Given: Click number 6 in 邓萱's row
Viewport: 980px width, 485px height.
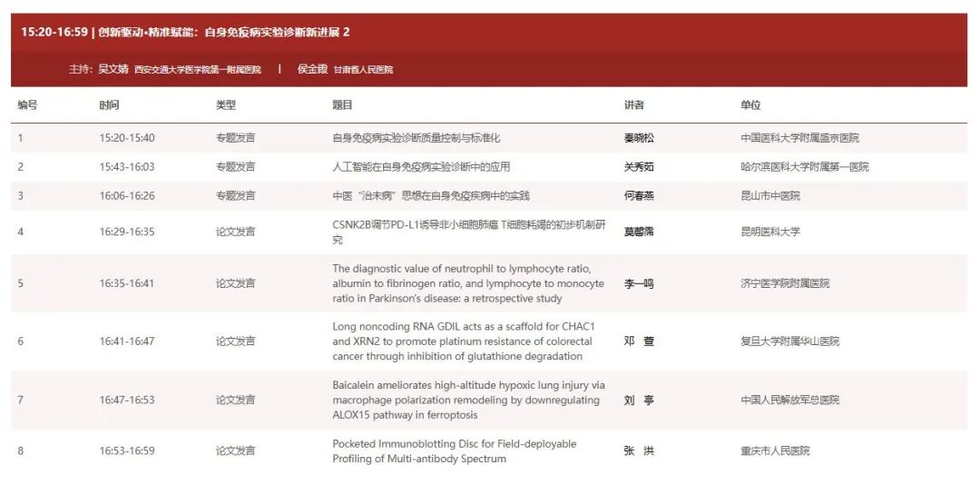Looking at the screenshot, I should [x=21, y=341].
